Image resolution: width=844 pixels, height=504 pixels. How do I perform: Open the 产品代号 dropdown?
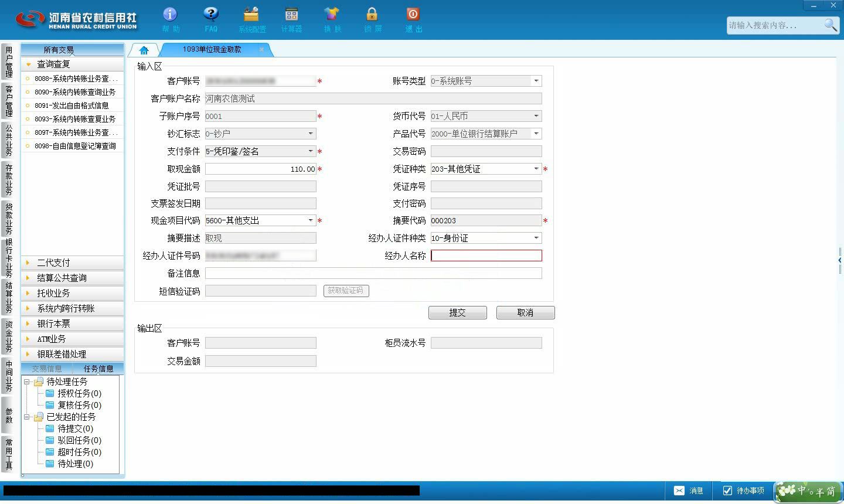[x=536, y=134]
